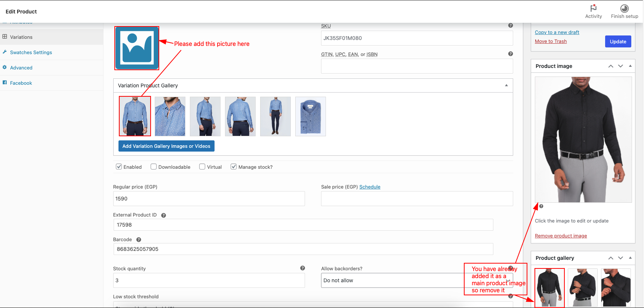Toggle the Product image panel triangle
Image resolution: width=644 pixels, height=308 pixels.
click(630, 66)
